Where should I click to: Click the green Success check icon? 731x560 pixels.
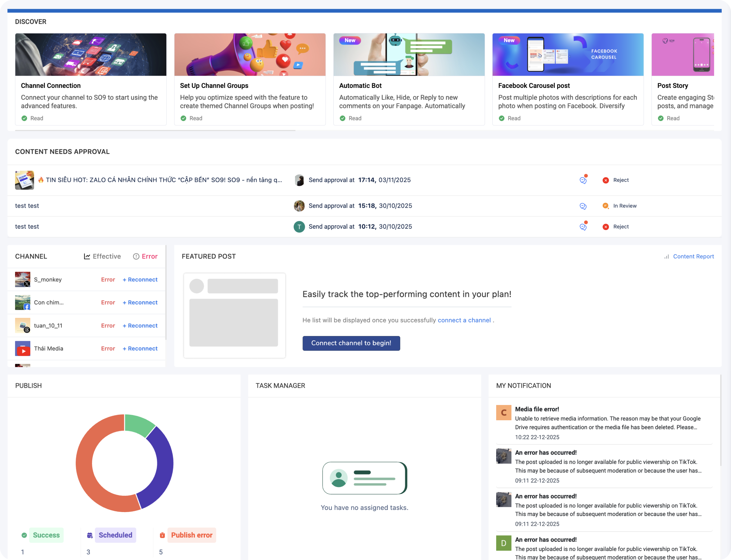pyautogui.click(x=24, y=535)
